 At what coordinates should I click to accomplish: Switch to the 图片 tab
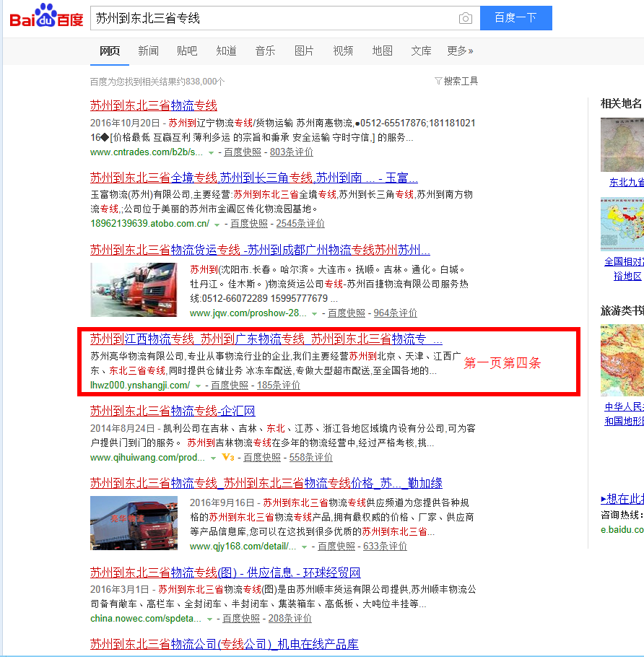coord(304,51)
